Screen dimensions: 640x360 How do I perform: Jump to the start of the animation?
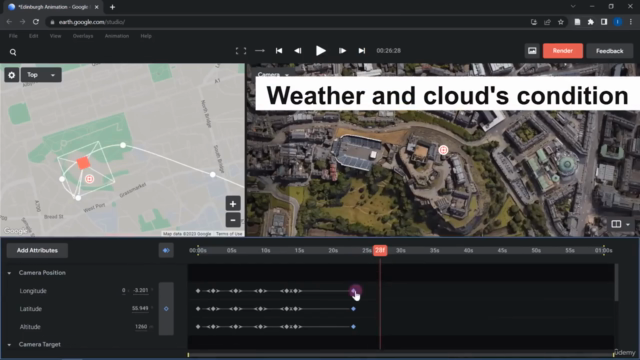279,51
